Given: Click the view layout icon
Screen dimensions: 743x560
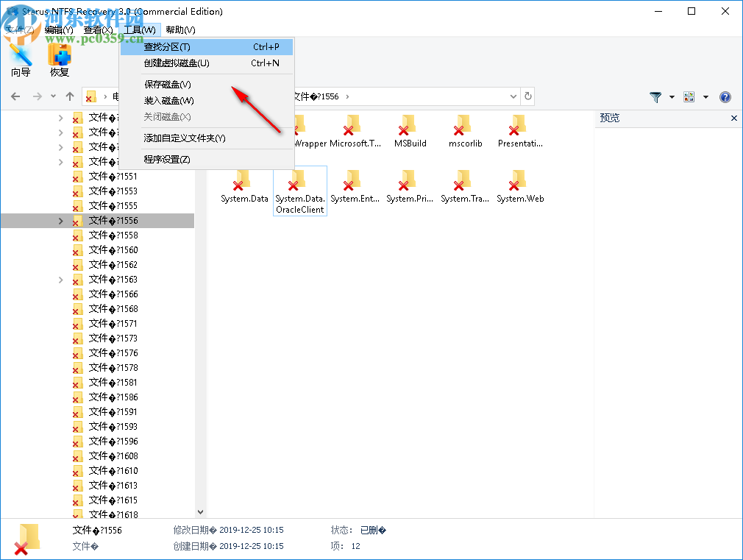Looking at the screenshot, I should (x=689, y=96).
